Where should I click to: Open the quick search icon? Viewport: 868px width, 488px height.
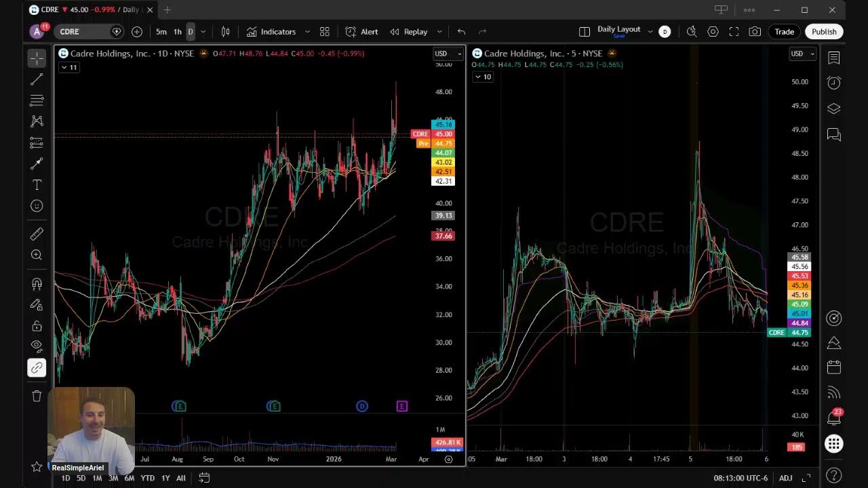click(692, 32)
